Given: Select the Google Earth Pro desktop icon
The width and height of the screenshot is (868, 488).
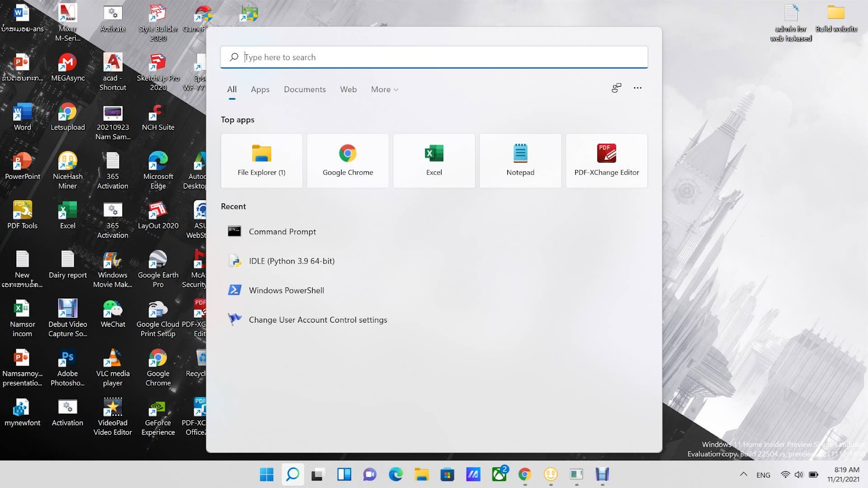Looking at the screenshot, I should pos(158,269).
